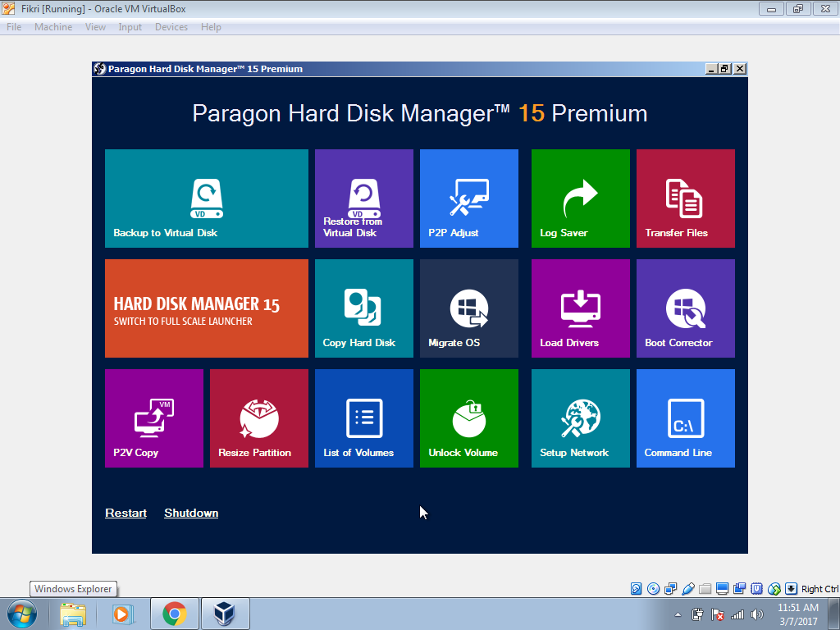Open the Resize Partition tool
The image size is (840, 630).
point(258,418)
